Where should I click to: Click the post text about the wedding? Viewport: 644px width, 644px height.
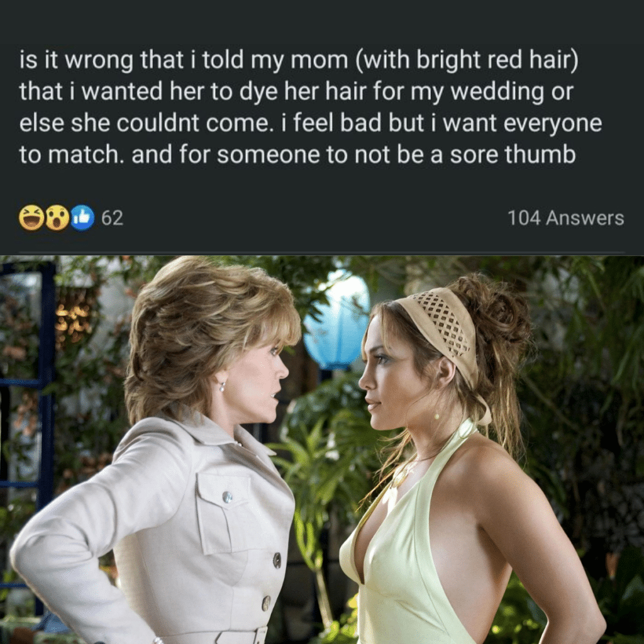(x=311, y=107)
